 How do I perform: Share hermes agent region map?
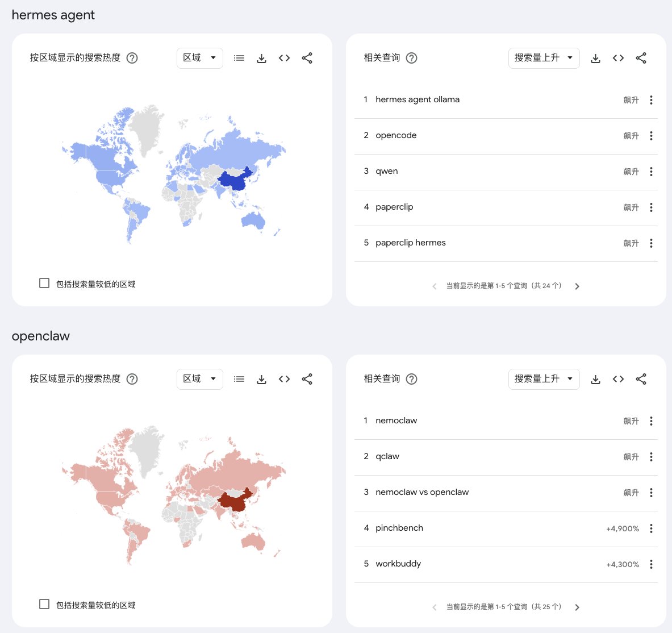tap(307, 59)
